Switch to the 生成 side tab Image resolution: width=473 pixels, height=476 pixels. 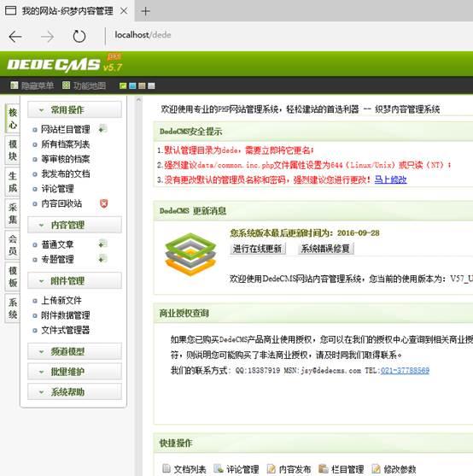click(x=13, y=181)
